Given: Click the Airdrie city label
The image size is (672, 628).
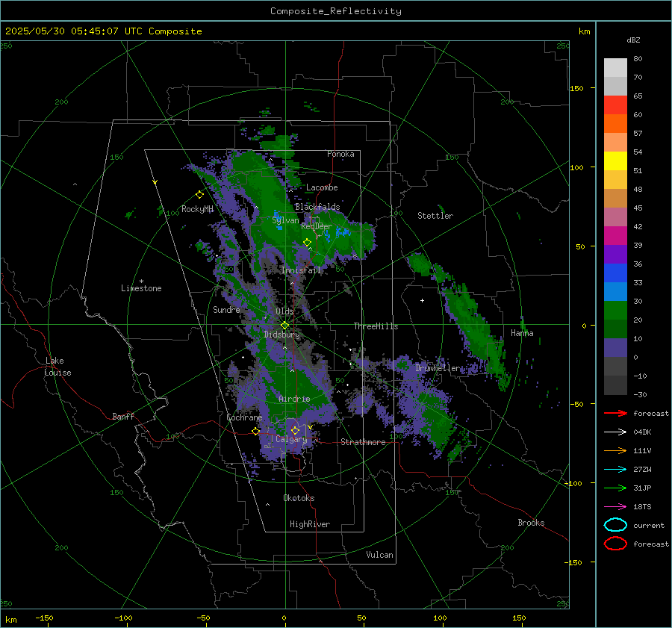Looking at the screenshot, I should (x=294, y=399).
